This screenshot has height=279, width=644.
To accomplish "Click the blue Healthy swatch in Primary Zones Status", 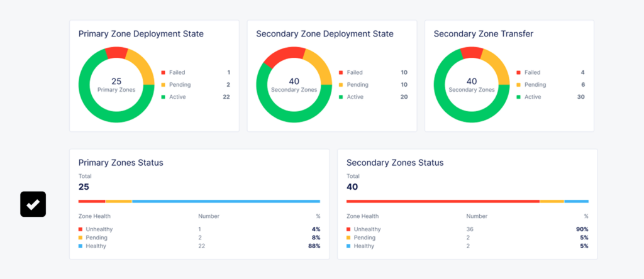I will (x=80, y=246).
